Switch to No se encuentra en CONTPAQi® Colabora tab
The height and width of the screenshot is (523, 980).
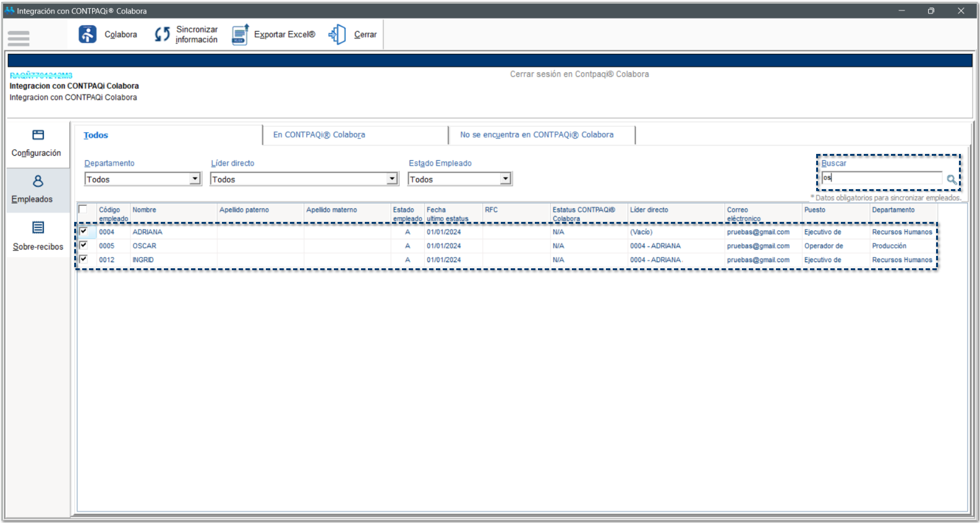point(537,135)
